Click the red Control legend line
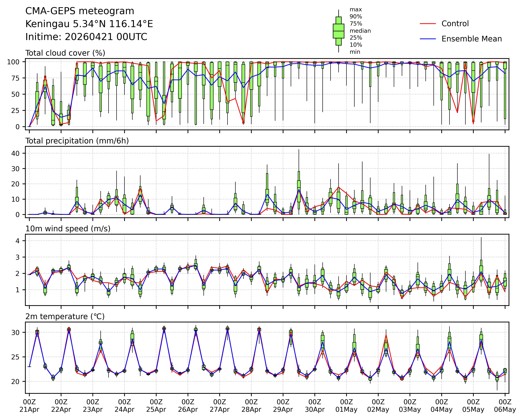523x420 pixels. pos(428,24)
